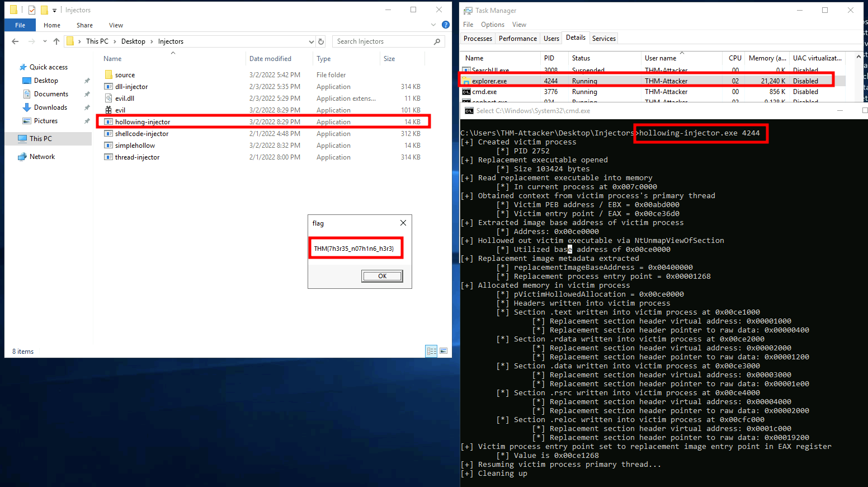Select the thread-injector application icon
868x487 pixels.
click(108, 157)
